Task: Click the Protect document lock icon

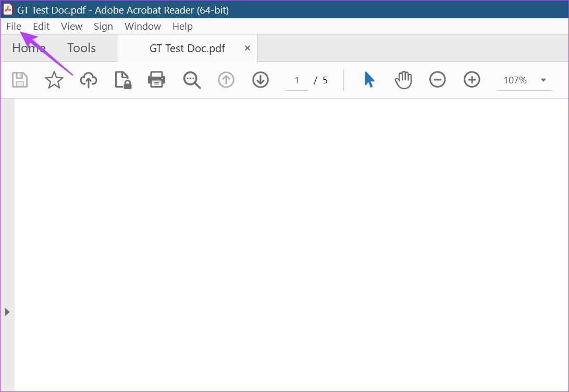Action: coord(123,80)
